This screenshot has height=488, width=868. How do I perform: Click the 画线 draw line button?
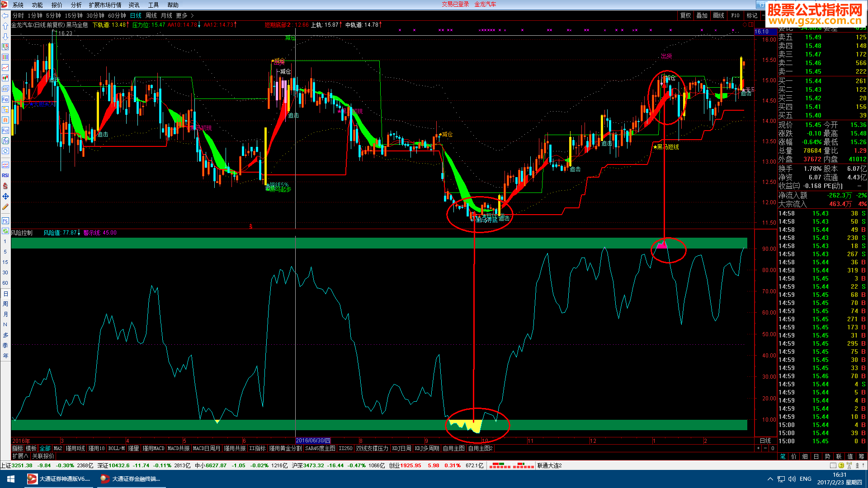click(x=719, y=15)
